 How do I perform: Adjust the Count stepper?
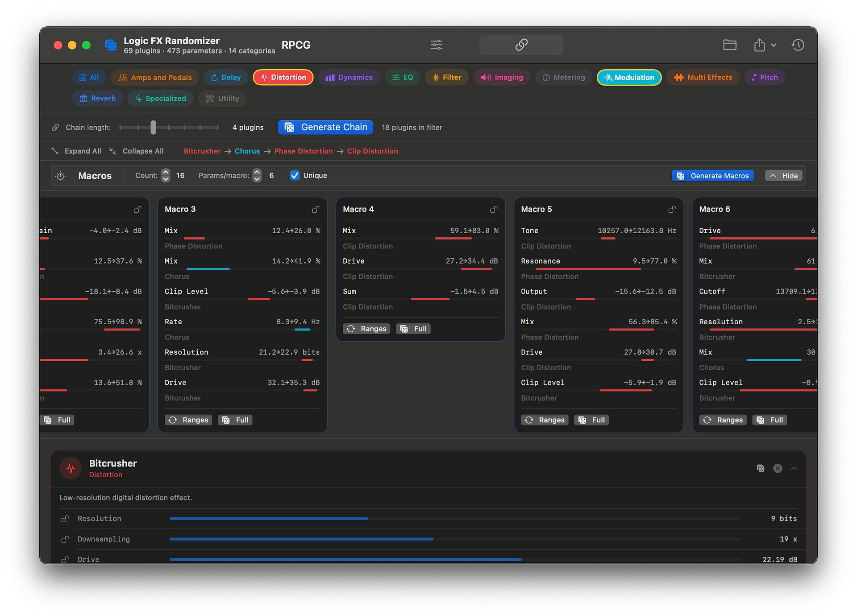pos(166,175)
